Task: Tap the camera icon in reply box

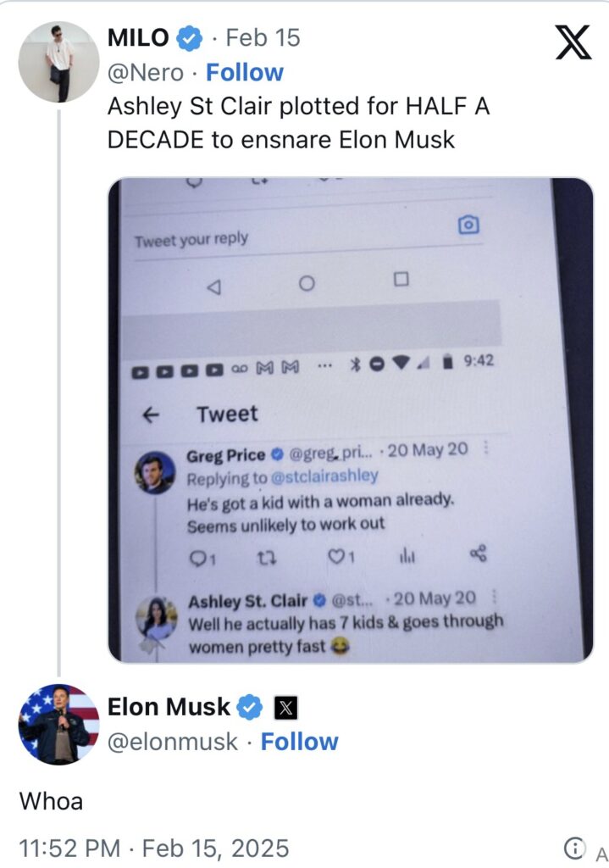Action: coord(468,225)
